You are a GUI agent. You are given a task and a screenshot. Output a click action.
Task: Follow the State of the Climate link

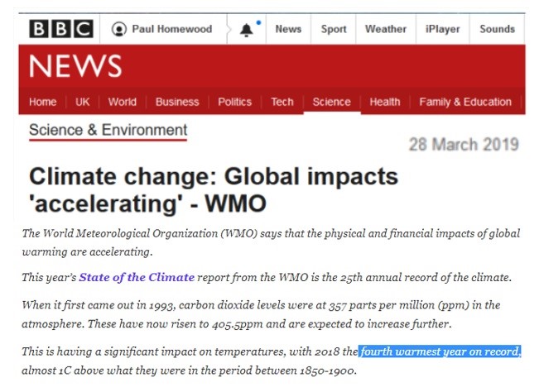click(x=137, y=277)
